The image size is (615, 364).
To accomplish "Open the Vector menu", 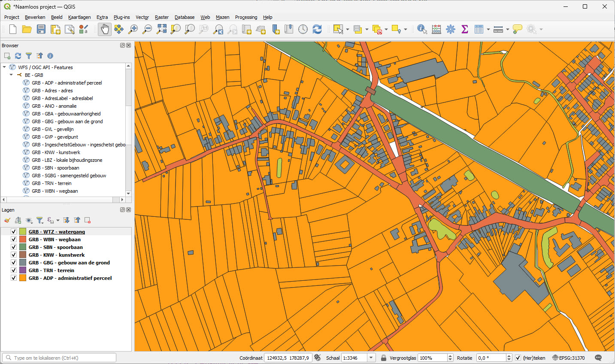I will (142, 17).
